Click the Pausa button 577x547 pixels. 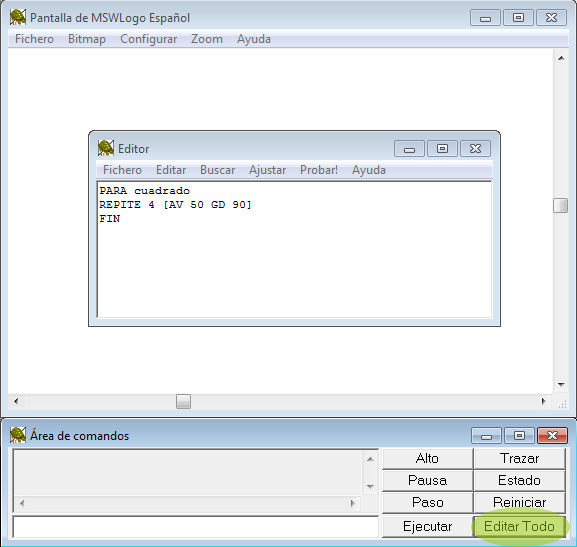(x=427, y=480)
